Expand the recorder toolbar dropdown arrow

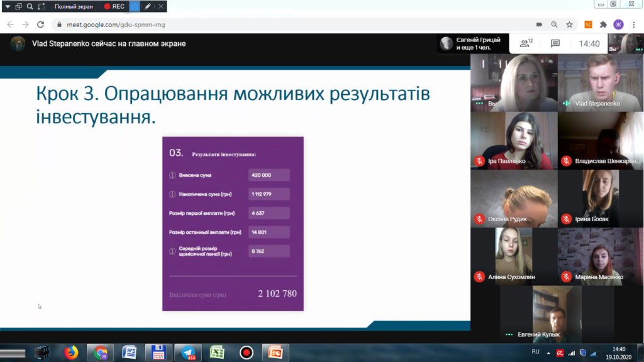tap(7, 6)
